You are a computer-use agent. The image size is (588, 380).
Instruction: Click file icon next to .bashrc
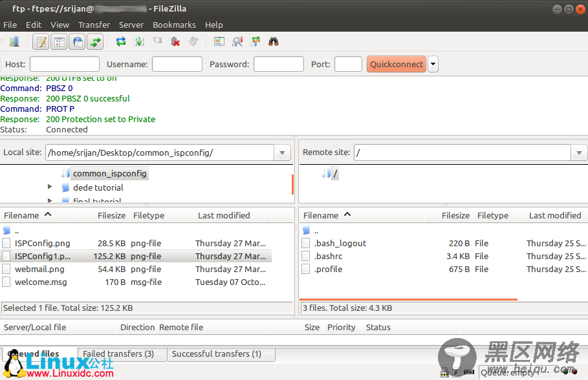pos(306,257)
